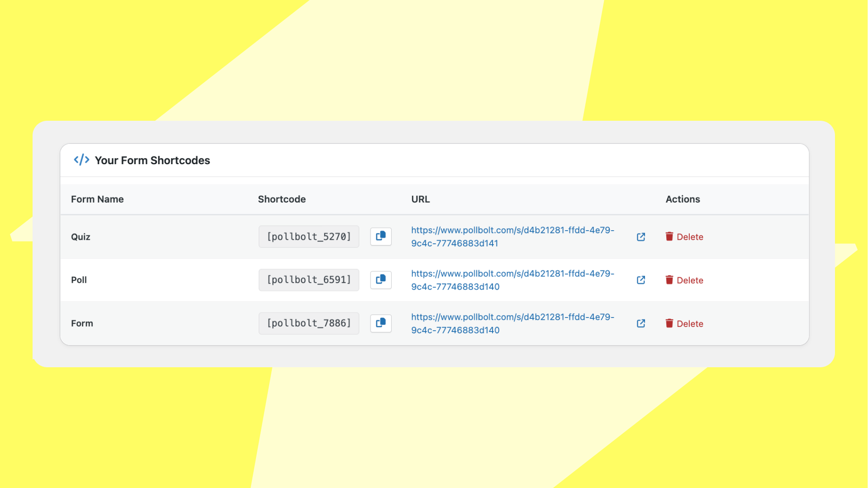The image size is (868, 488).
Task: Copy the pollbolt_6591 shortcode
Action: click(x=380, y=280)
